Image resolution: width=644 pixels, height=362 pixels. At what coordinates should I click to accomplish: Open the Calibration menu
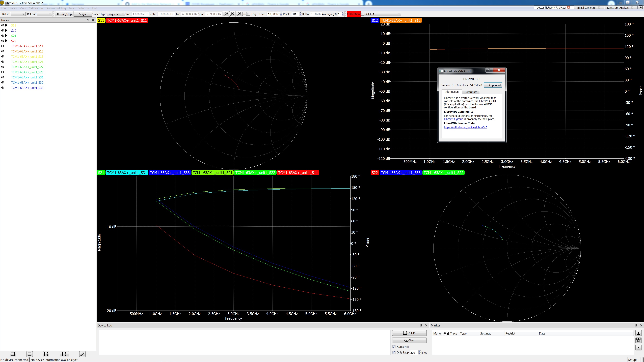pyautogui.click(x=36, y=8)
